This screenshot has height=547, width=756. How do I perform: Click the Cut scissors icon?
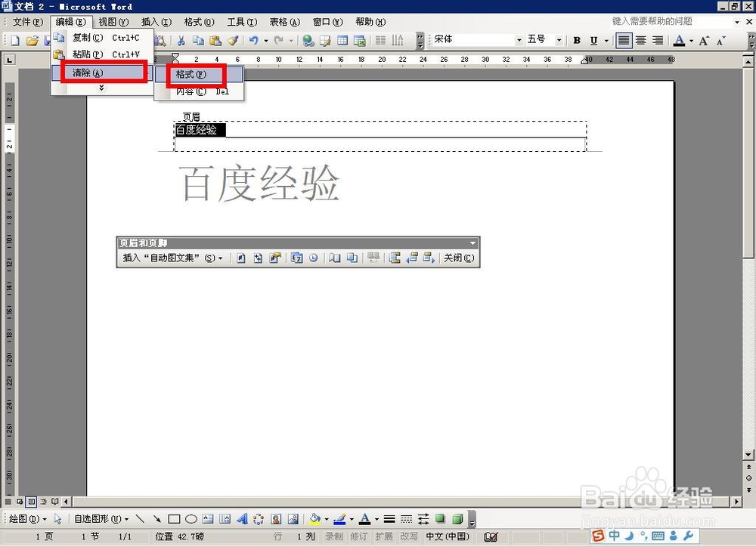(181, 41)
